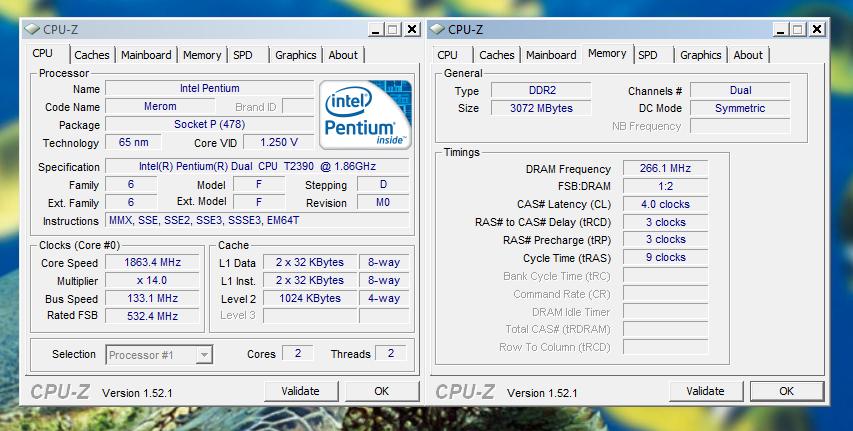Open the Graphics tab in left window

[295, 55]
